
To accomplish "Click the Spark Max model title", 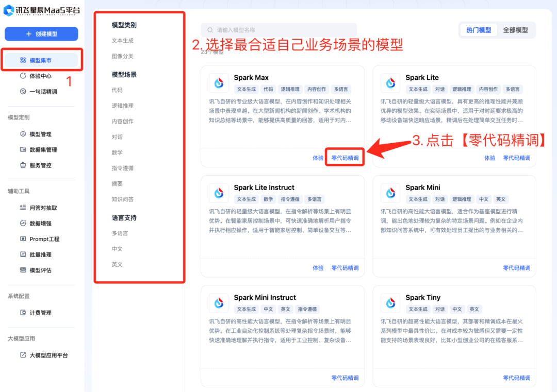I will (251, 77).
